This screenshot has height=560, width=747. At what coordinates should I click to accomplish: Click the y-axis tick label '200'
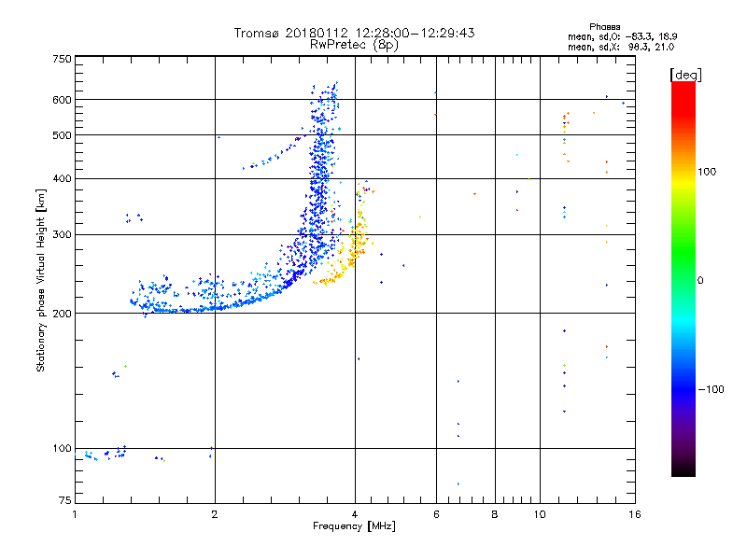click(62, 314)
